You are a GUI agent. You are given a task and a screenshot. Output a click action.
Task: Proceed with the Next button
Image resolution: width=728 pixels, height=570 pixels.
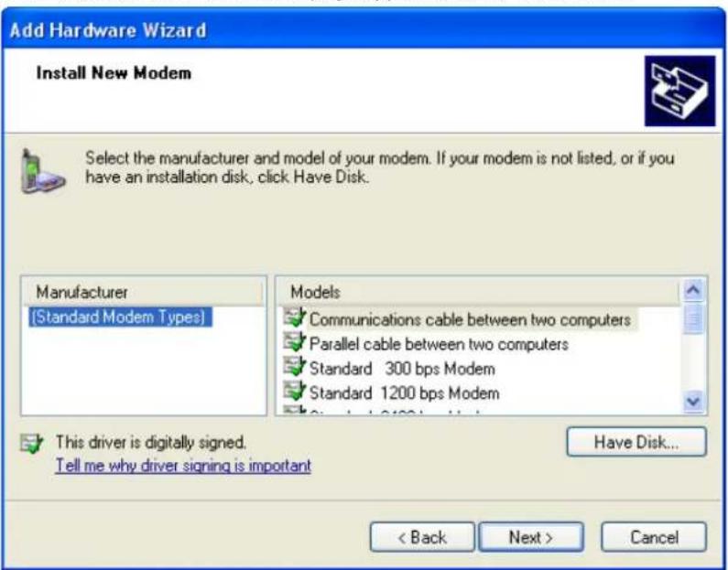531,538
